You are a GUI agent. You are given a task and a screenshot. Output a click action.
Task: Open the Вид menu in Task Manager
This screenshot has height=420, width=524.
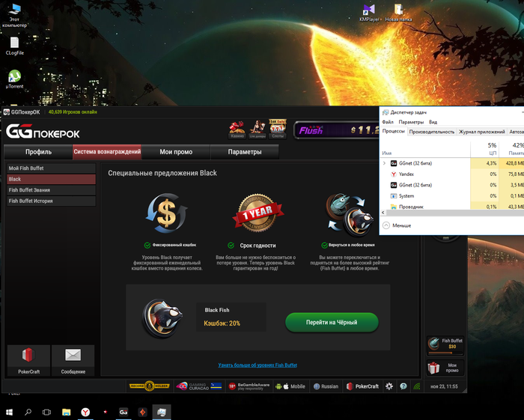(433, 122)
